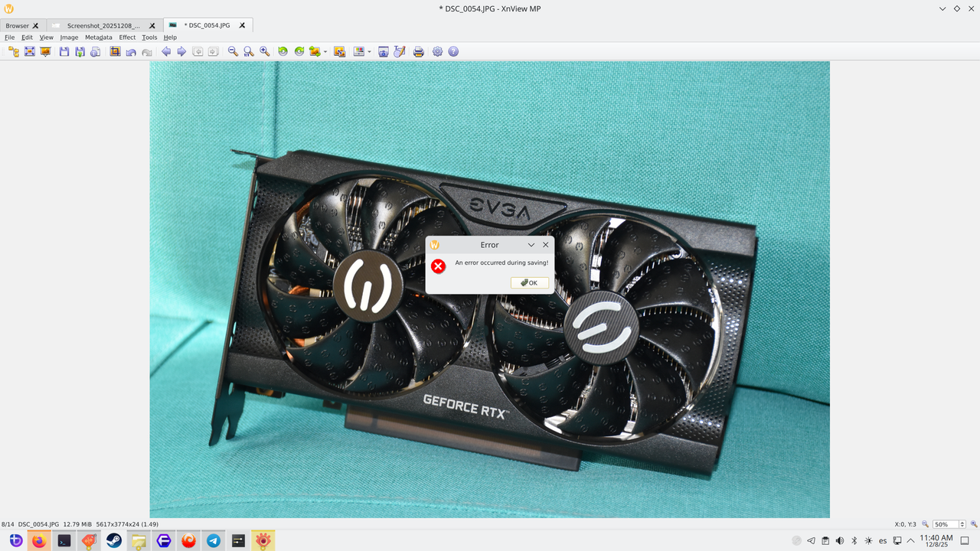Open Settings gear in toolbar
The image size is (980, 551).
[437, 51]
